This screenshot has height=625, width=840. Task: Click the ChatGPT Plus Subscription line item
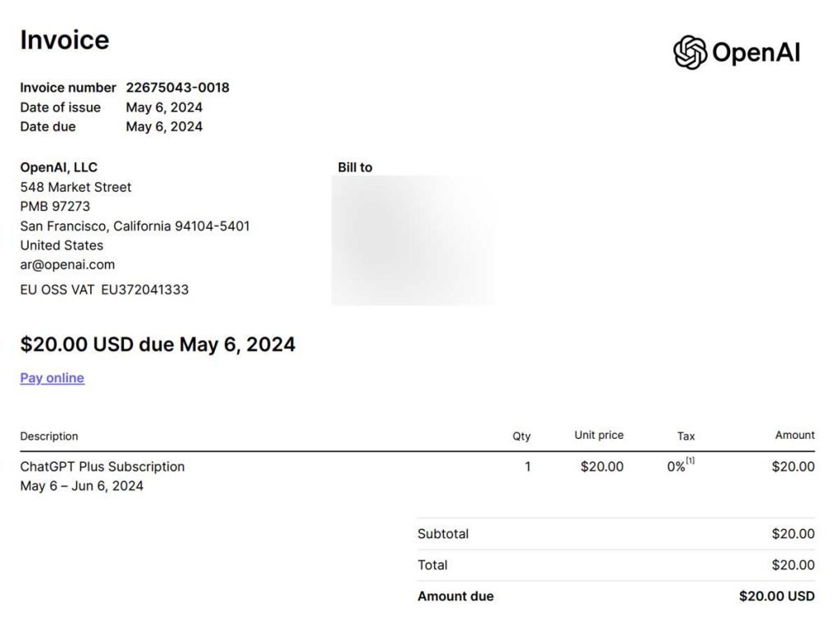[103, 467]
